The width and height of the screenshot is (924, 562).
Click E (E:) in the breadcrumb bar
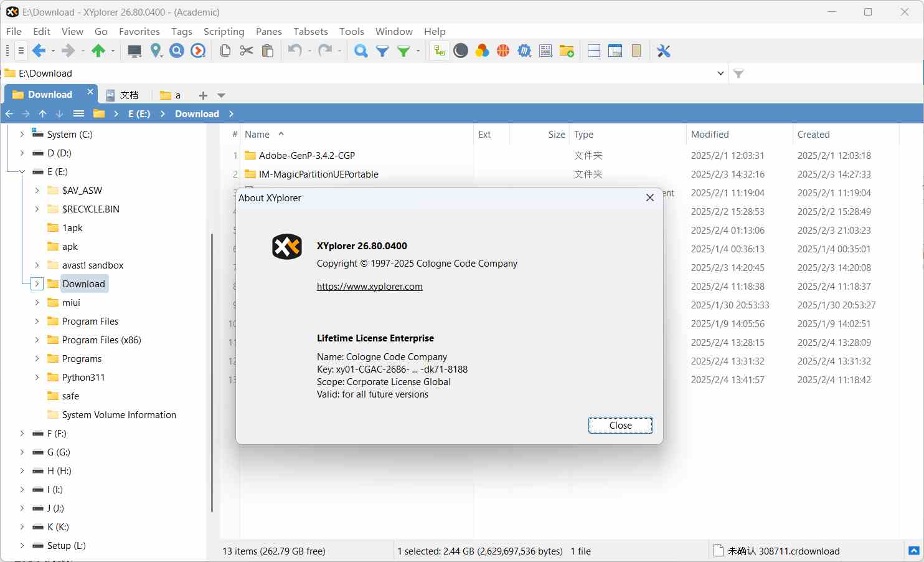[x=139, y=113]
